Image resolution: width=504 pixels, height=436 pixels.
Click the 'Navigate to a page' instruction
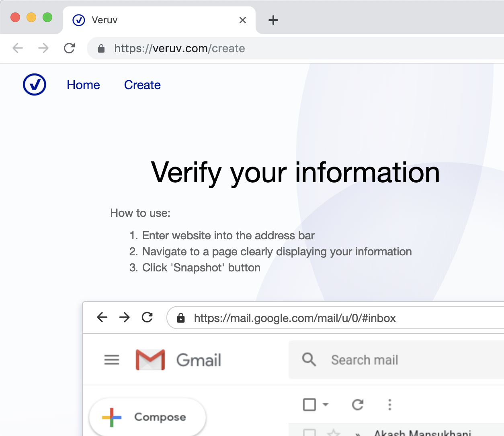pyautogui.click(x=277, y=252)
